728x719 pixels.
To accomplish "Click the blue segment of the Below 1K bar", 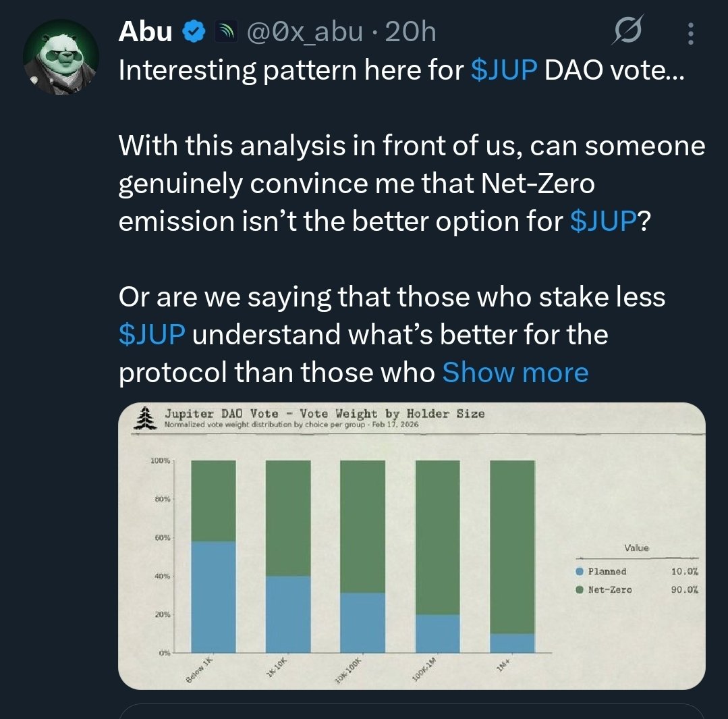I will 213,596.
